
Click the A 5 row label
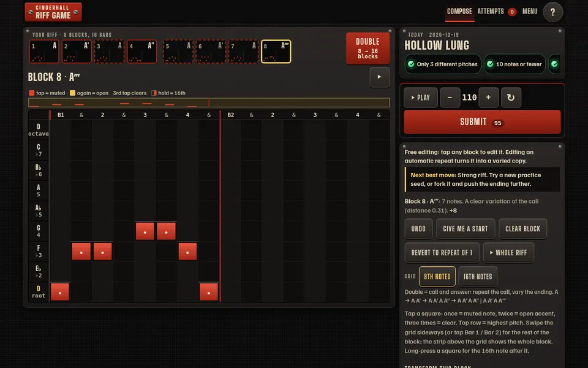tap(38, 191)
